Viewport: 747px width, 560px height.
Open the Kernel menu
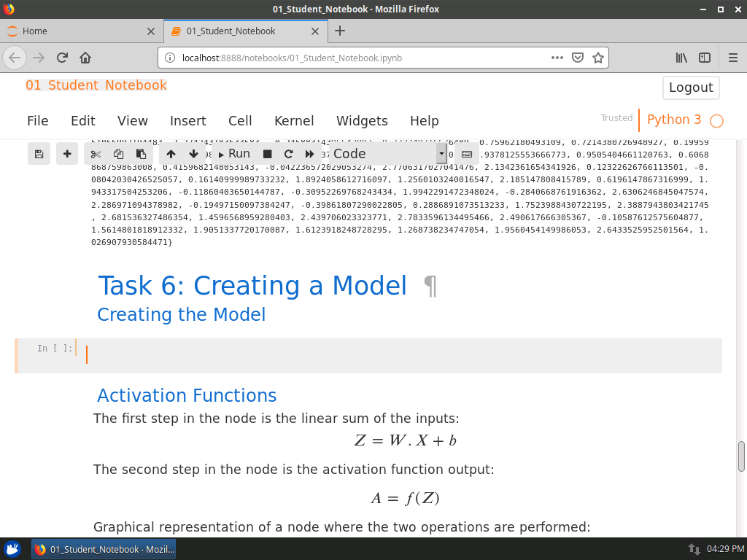(x=294, y=121)
